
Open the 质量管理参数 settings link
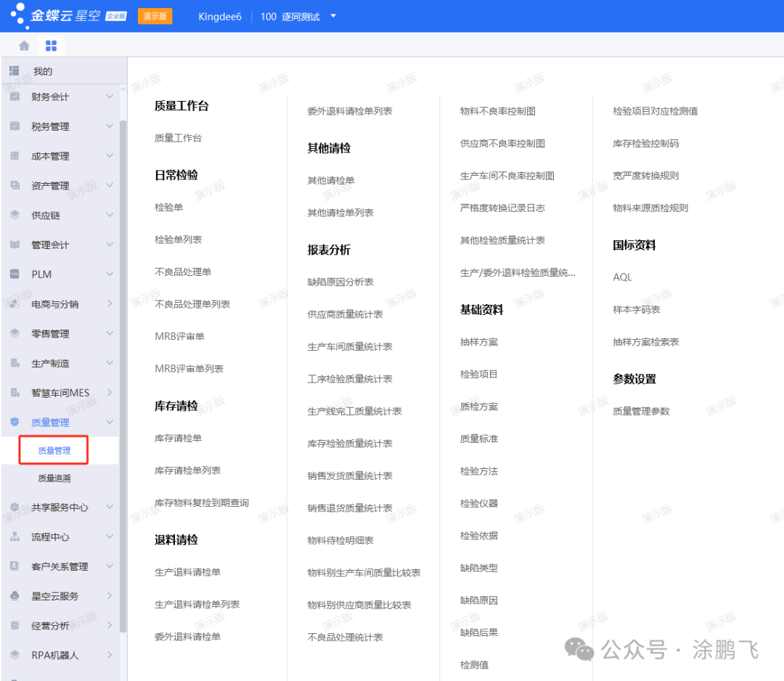(641, 411)
